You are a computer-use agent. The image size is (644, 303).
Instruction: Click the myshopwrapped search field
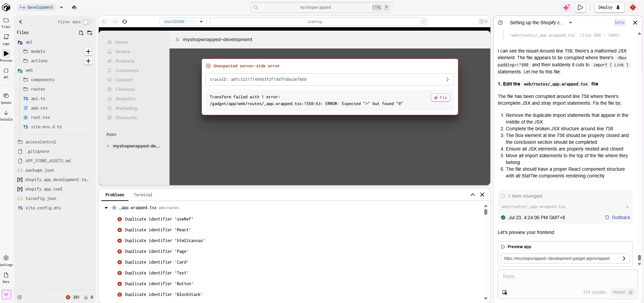321,7
